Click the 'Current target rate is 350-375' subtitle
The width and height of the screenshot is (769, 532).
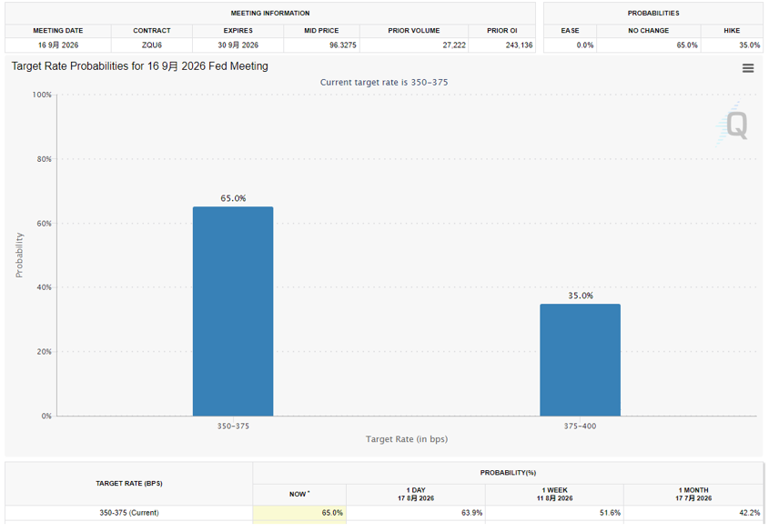[x=384, y=82]
